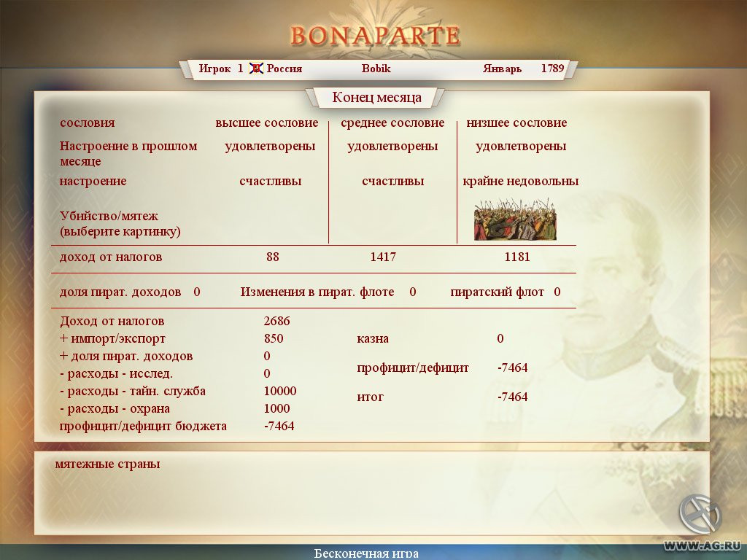Click the 'Доход от налогов' budget line
The image size is (747, 560).
112,322
